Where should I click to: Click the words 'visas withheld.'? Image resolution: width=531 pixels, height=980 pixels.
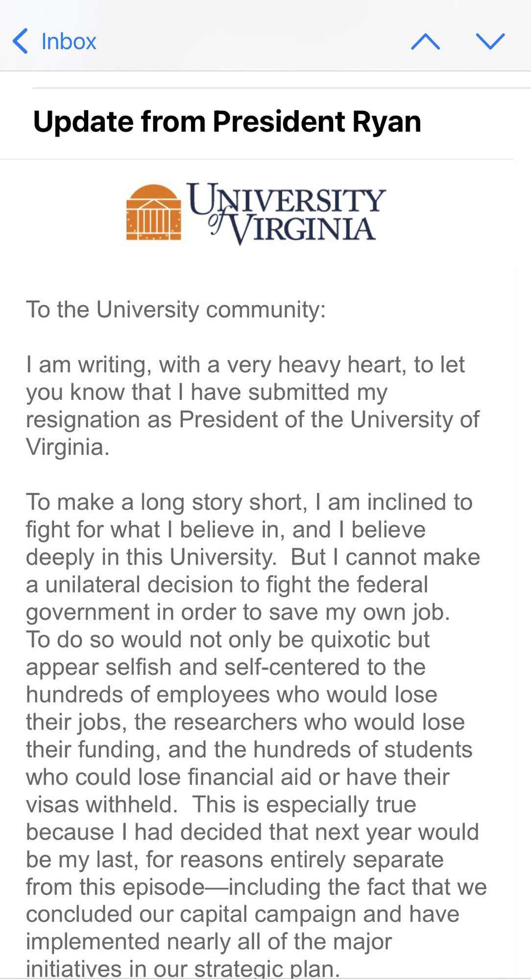[101, 805]
